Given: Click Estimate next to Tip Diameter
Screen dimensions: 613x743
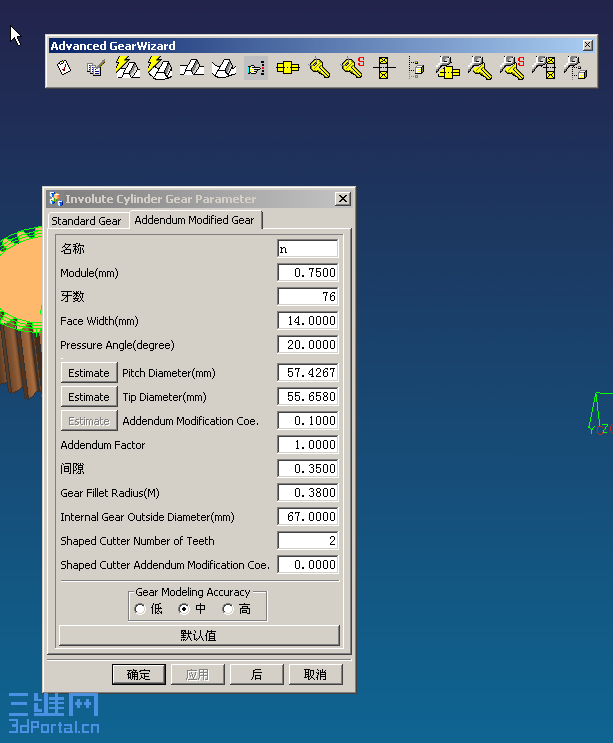Looking at the screenshot, I should tap(89, 397).
